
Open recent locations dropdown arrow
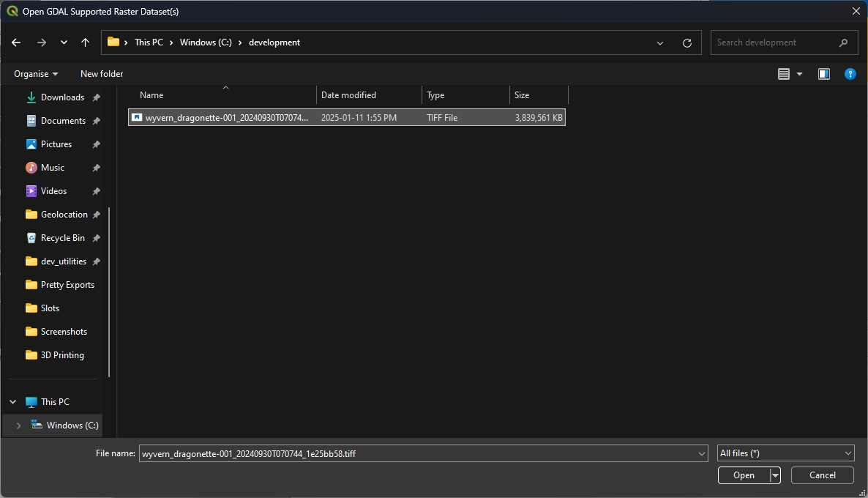(x=64, y=42)
